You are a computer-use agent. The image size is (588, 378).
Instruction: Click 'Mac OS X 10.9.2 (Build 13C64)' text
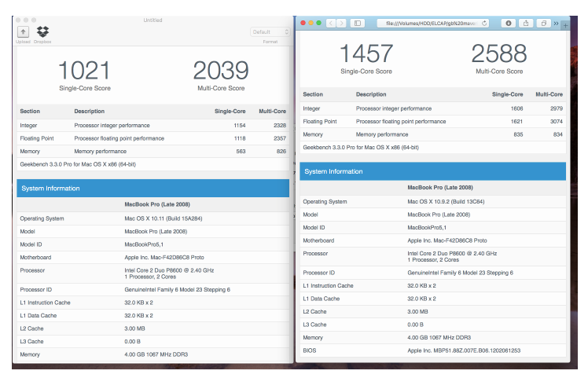click(x=446, y=201)
